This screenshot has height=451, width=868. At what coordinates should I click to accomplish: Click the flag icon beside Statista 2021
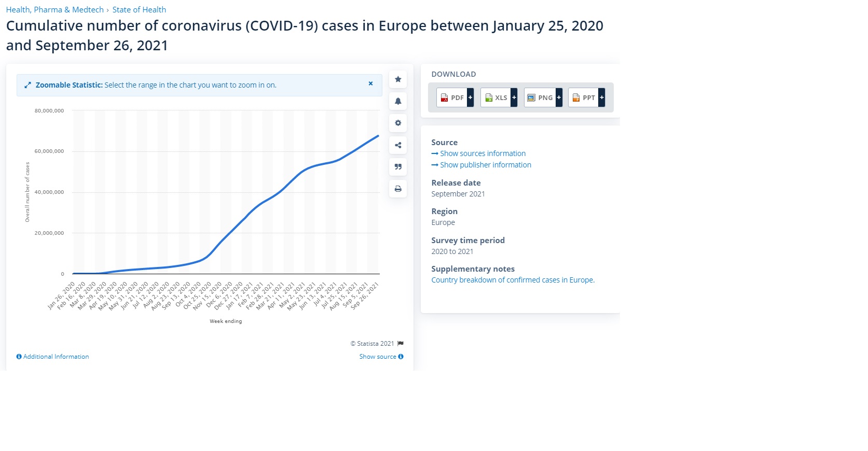point(401,344)
